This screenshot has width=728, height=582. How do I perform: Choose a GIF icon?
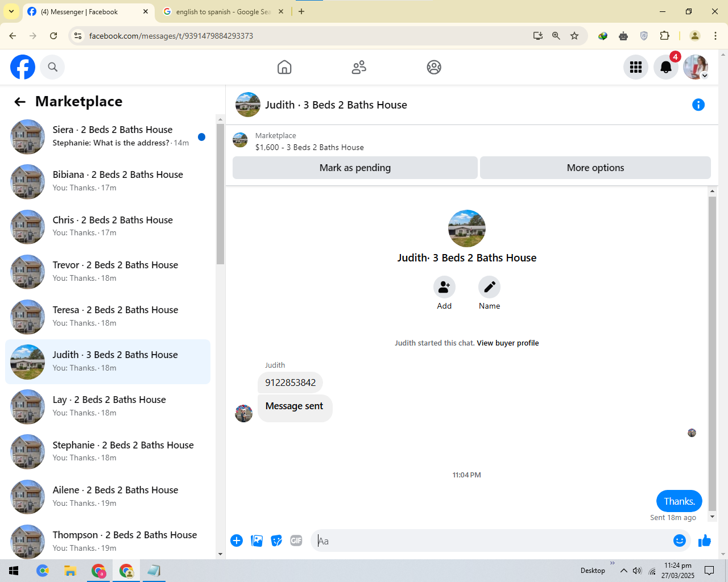tap(296, 541)
